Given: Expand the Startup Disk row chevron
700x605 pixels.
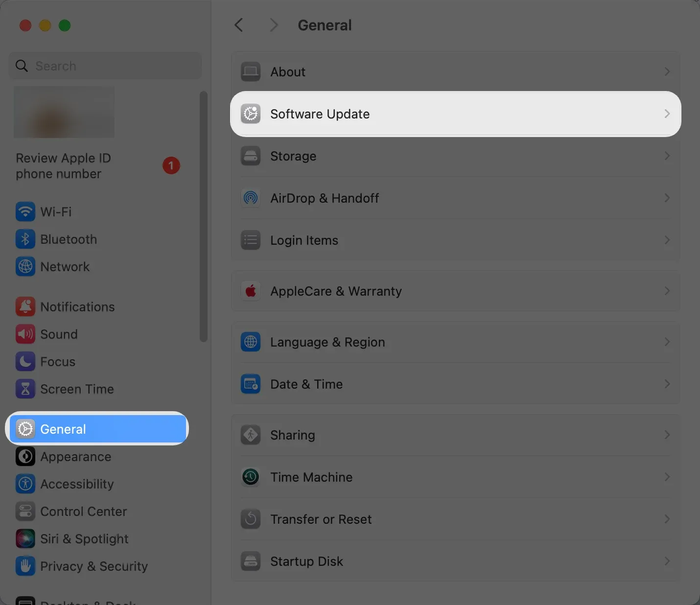Looking at the screenshot, I should point(667,561).
